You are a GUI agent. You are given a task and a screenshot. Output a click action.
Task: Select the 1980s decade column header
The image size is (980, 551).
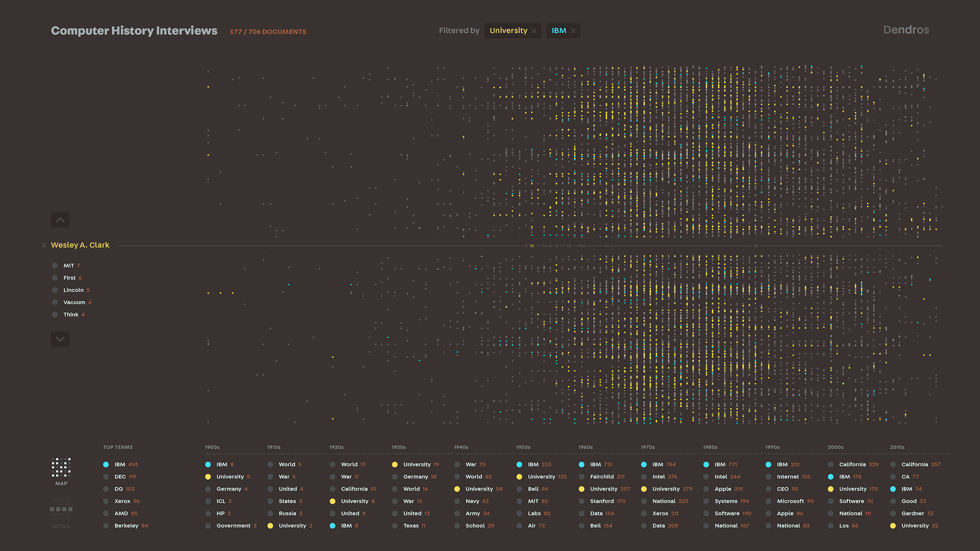click(710, 447)
